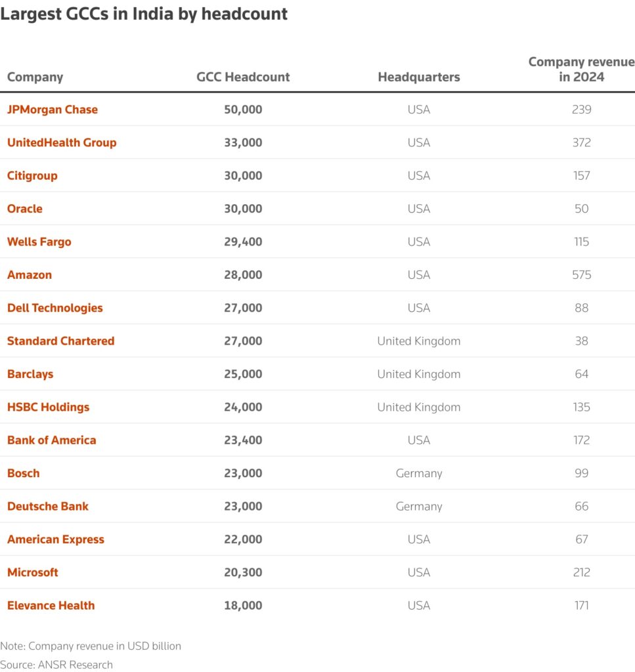Select Barclays in the company column

point(30,374)
